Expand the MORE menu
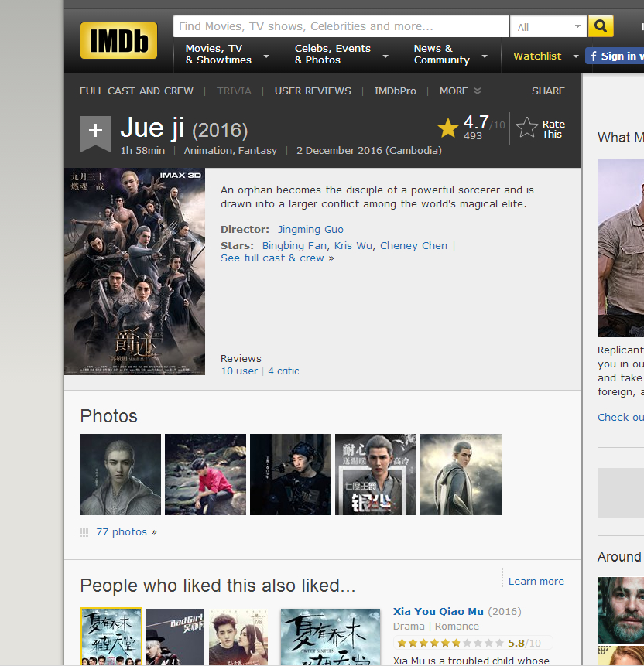The width and height of the screenshot is (644, 666). (460, 91)
